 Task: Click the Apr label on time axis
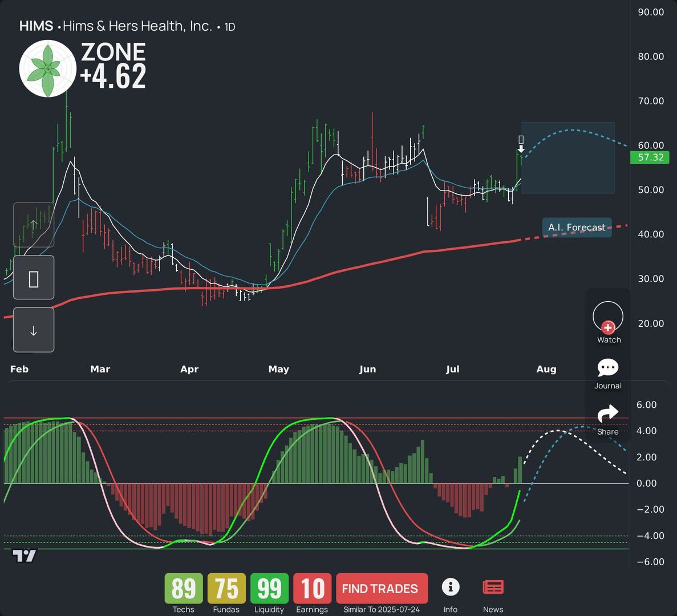tap(189, 370)
